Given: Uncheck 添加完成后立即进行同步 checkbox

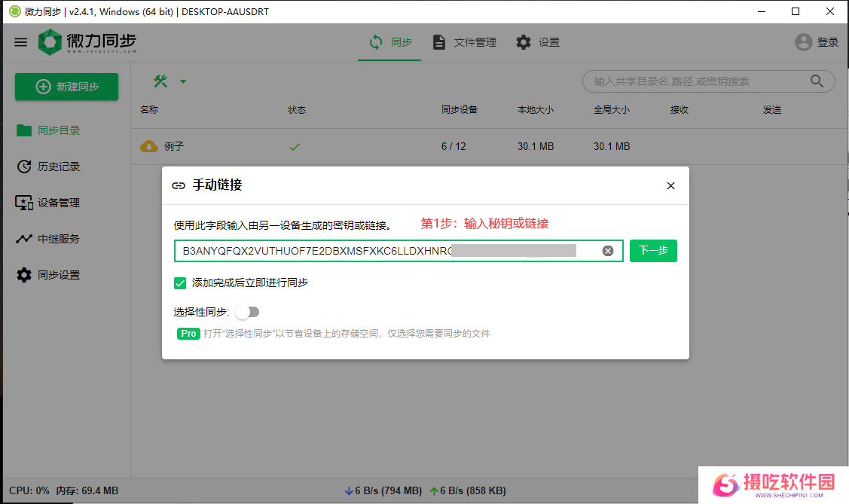Looking at the screenshot, I should click(x=180, y=283).
